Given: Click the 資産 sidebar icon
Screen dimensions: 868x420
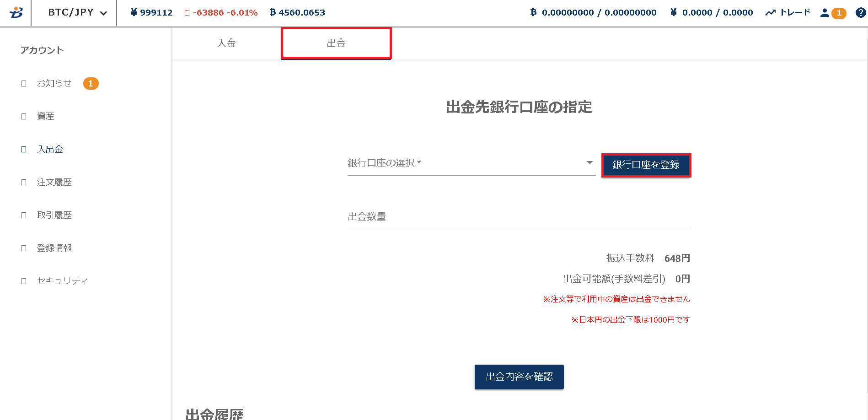Looking at the screenshot, I should click(x=24, y=116).
